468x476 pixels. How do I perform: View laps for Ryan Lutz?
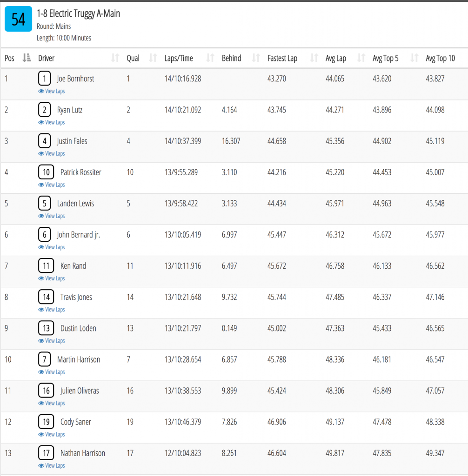tap(51, 122)
